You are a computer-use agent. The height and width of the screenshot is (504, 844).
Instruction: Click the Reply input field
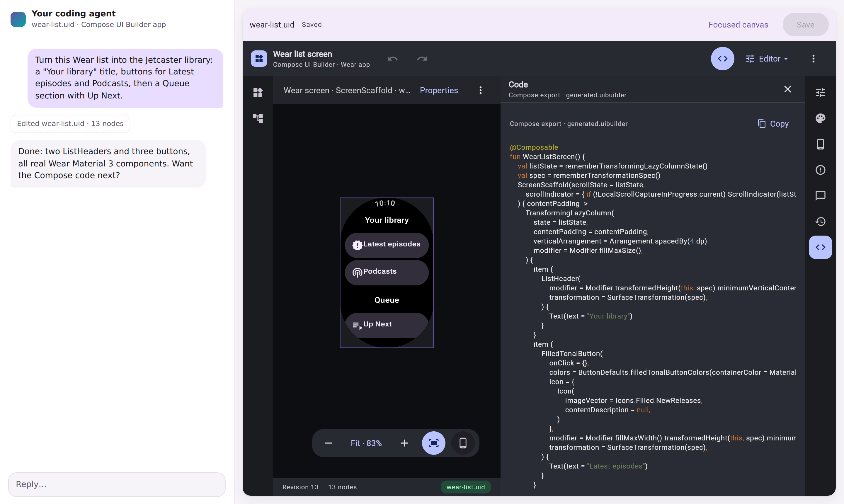pos(117,484)
